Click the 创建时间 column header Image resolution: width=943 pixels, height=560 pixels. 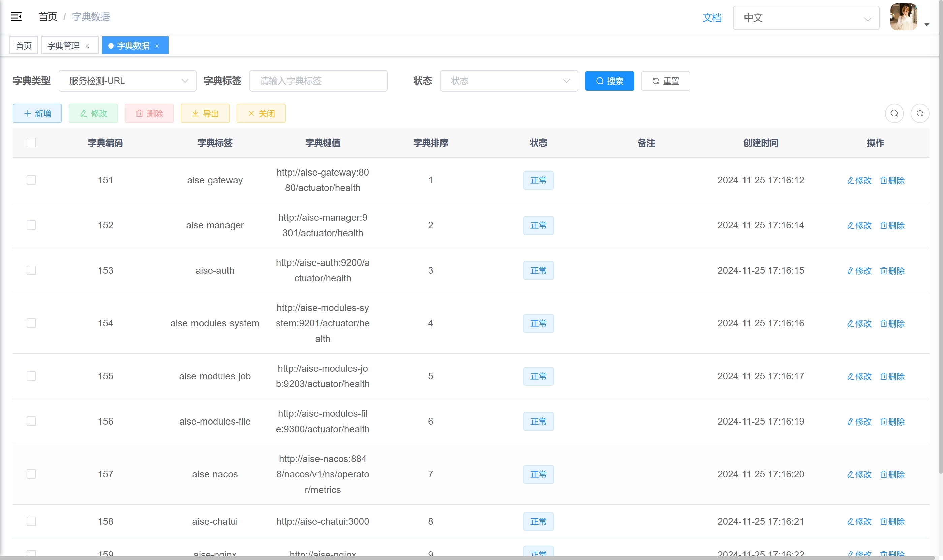[x=760, y=143]
